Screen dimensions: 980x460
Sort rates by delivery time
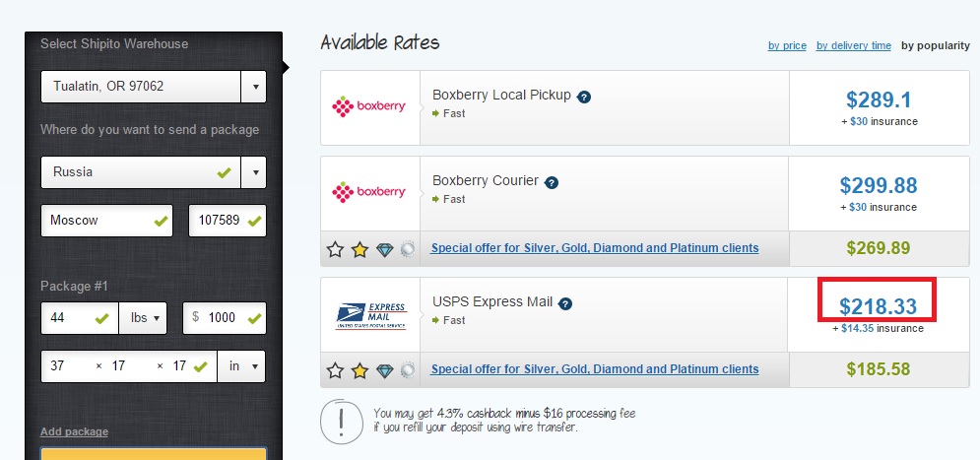(x=854, y=45)
